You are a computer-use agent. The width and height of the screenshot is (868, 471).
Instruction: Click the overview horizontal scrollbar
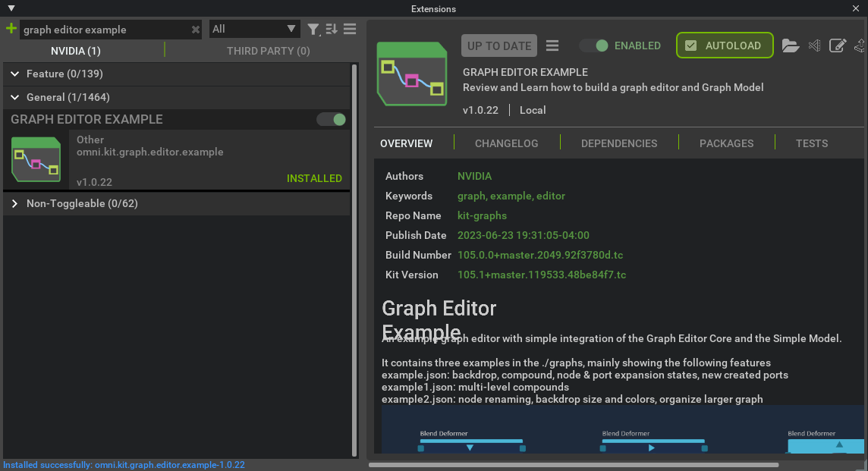(574, 465)
